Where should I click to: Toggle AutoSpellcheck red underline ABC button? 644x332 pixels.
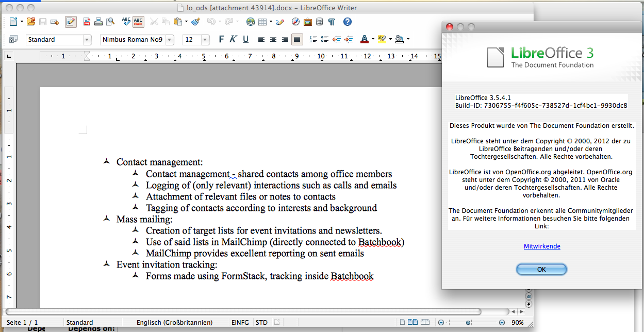[x=138, y=22]
